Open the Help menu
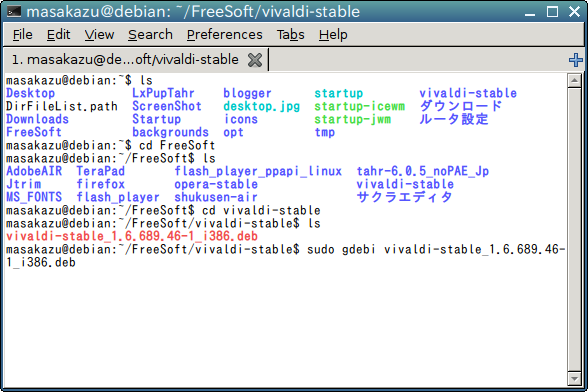 [333, 35]
